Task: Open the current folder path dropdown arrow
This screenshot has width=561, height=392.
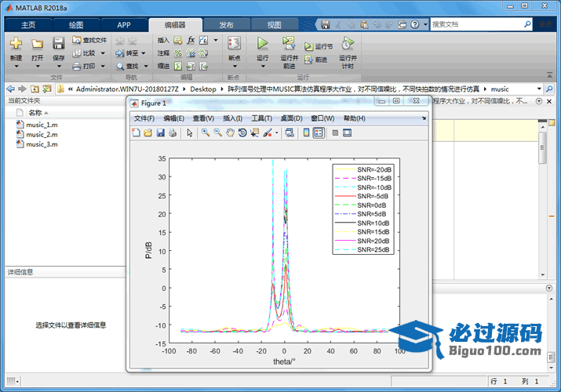Action: [x=539, y=89]
